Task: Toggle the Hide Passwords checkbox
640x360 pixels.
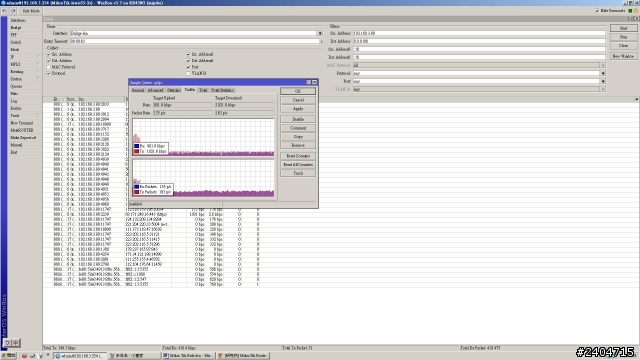Action: click(x=597, y=11)
